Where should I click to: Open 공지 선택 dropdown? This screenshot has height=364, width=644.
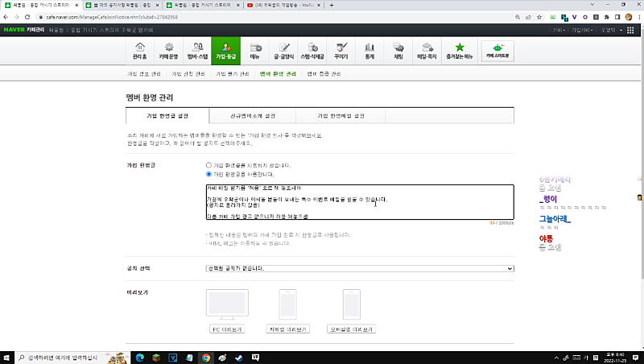(x=360, y=268)
